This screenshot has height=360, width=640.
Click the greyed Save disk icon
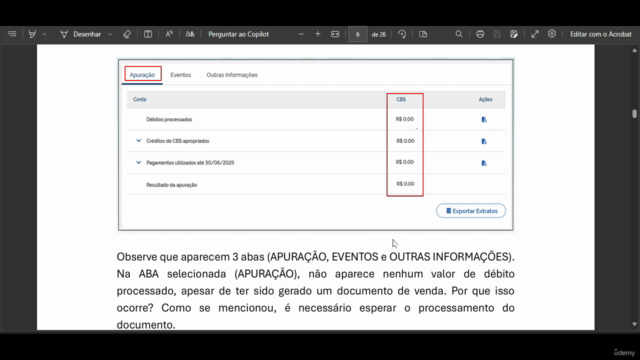pos(497,34)
